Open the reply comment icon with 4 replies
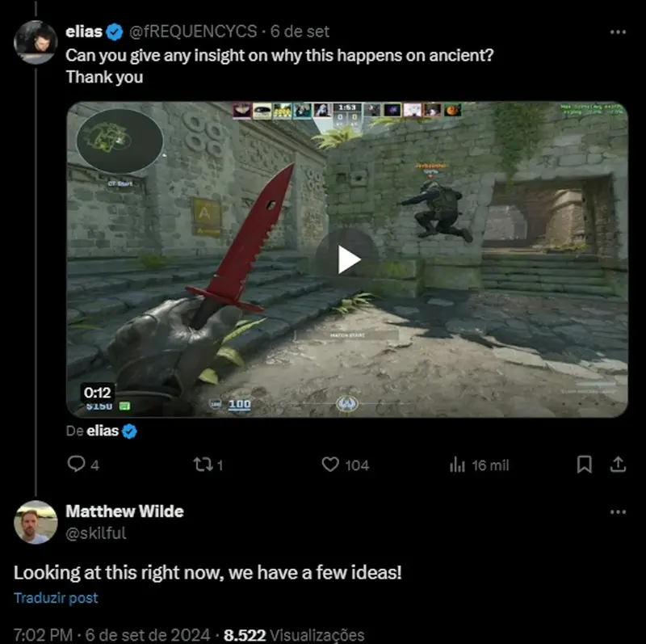 coord(76,464)
